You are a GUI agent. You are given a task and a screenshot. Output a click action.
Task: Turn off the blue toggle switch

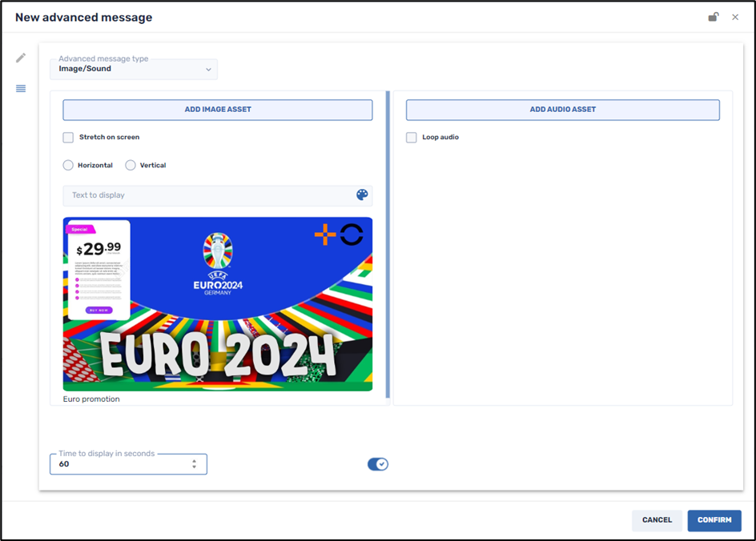[378, 464]
